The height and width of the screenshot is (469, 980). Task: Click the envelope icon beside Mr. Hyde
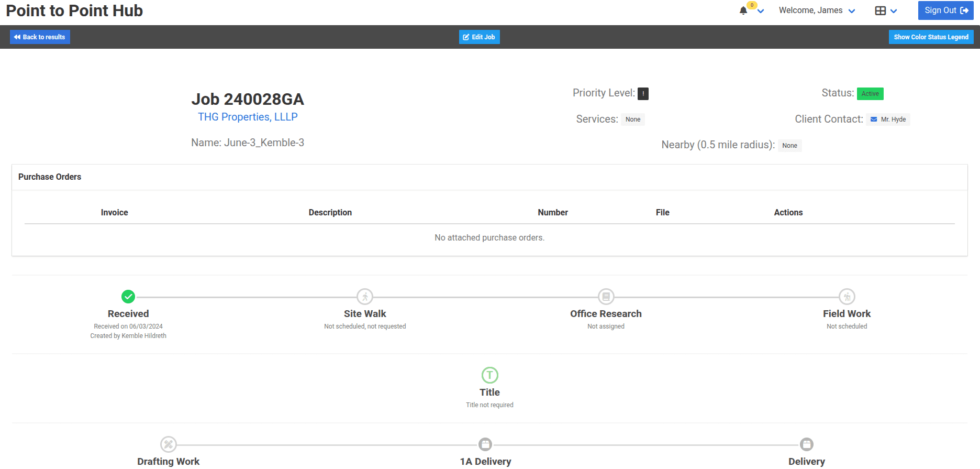tap(874, 119)
